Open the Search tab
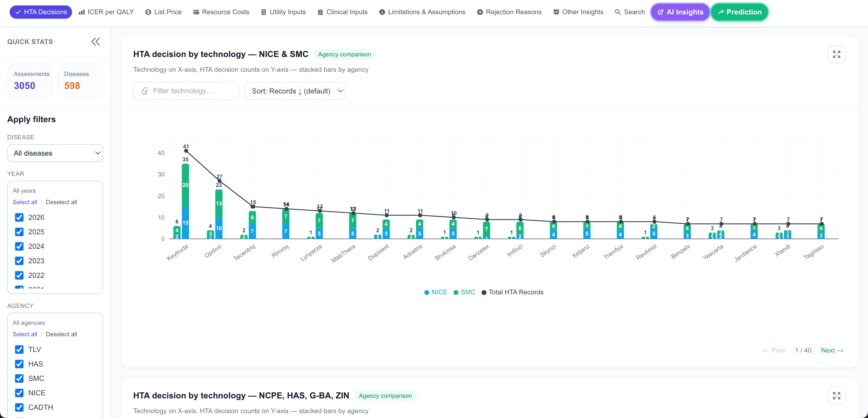This screenshot has width=868, height=418. [630, 12]
